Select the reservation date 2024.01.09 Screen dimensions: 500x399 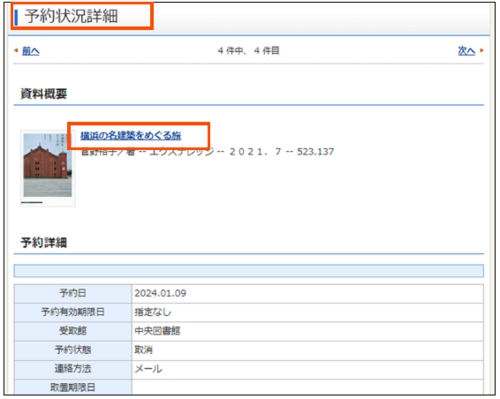[160, 293]
